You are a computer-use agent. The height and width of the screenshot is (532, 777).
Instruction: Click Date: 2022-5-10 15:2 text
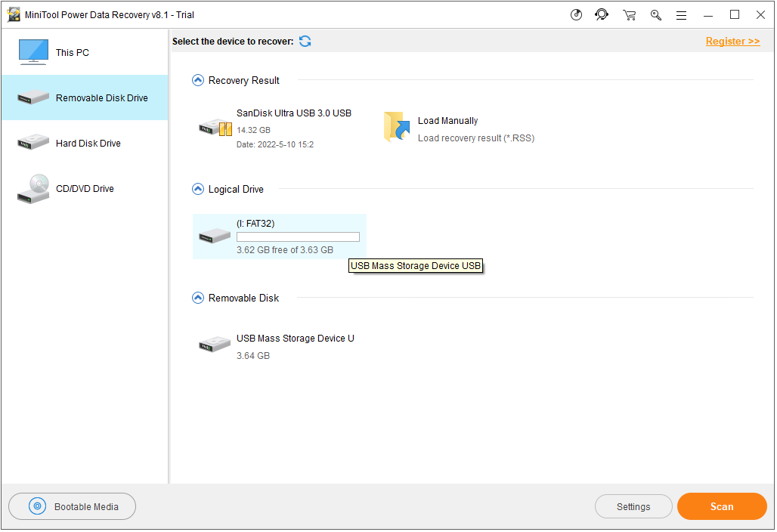(275, 144)
